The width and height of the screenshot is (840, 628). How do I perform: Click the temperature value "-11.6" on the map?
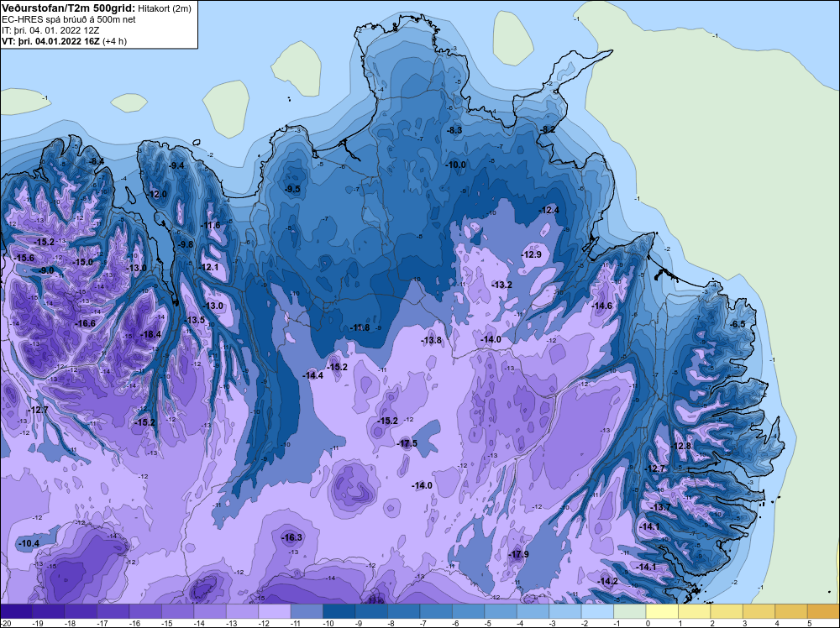click(x=211, y=225)
